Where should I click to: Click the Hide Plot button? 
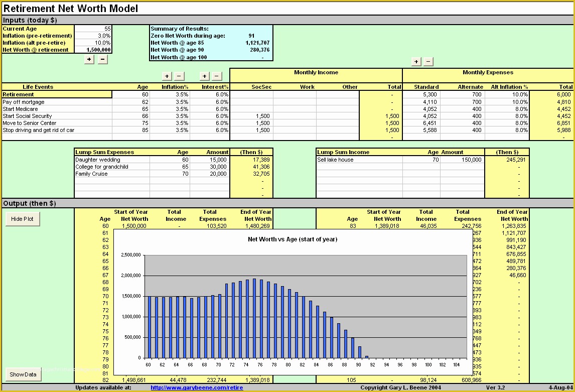pyautogui.click(x=23, y=219)
